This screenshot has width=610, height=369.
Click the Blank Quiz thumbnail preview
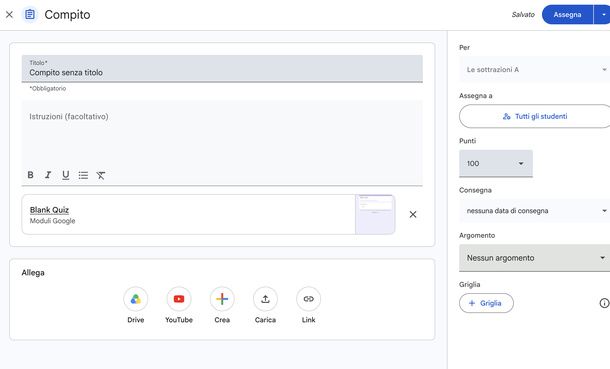coord(375,214)
